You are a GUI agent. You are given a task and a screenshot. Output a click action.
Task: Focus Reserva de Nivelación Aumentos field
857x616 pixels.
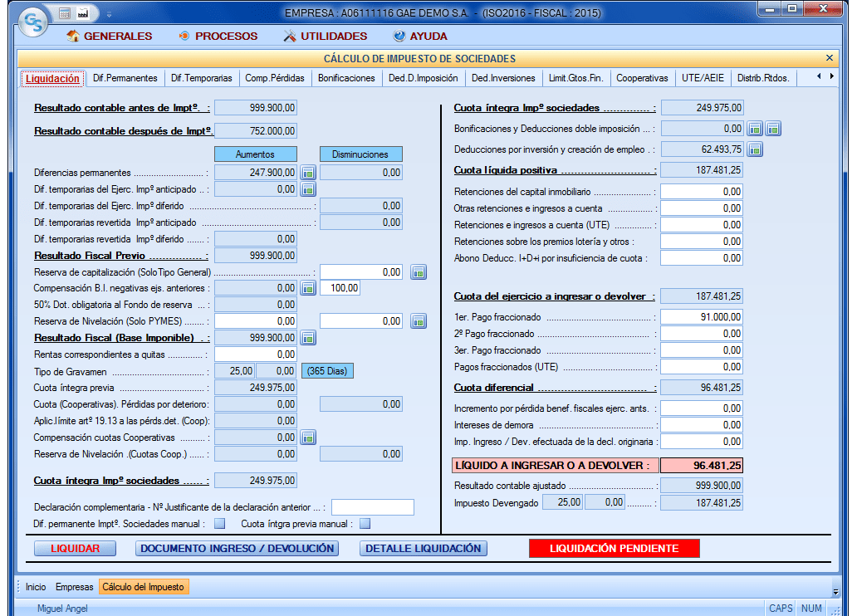point(256,321)
